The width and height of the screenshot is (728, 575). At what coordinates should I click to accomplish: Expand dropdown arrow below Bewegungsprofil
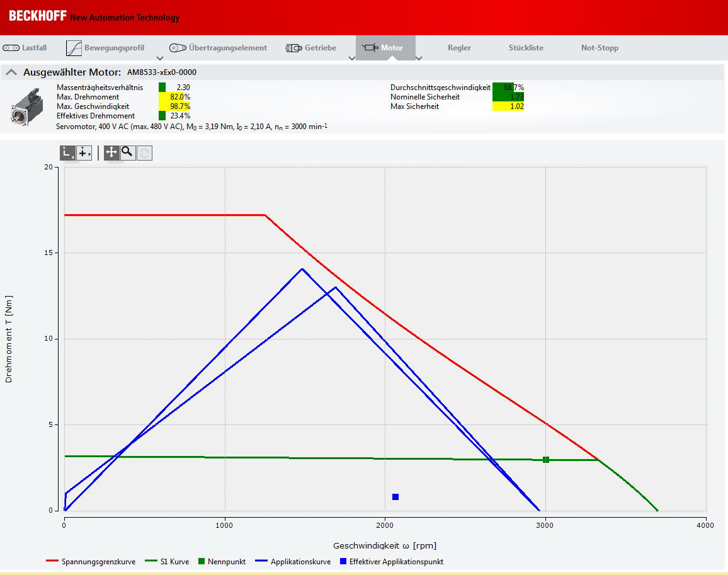click(160, 59)
